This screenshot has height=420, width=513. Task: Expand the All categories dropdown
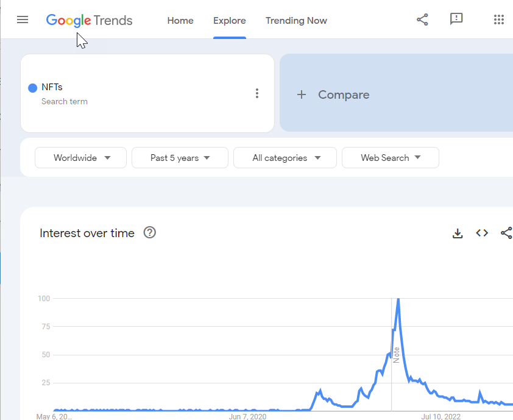285,158
